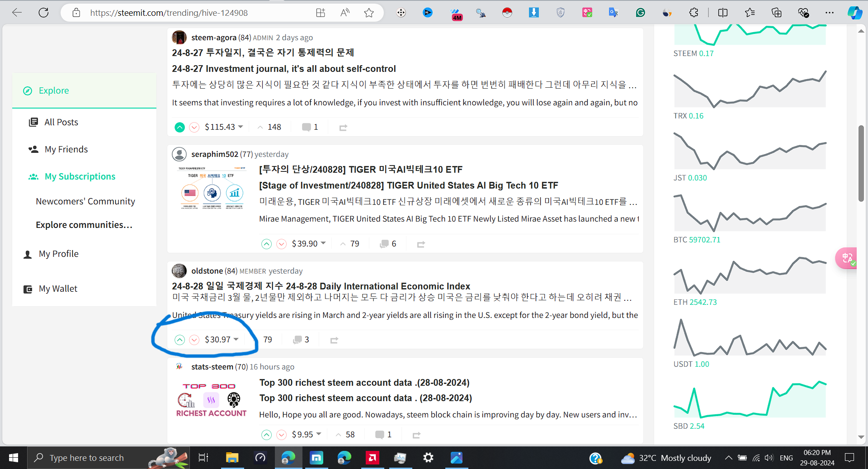This screenshot has width=868, height=469.
Task: Downvote the stats-steem Top 300 post
Action: 282,435
